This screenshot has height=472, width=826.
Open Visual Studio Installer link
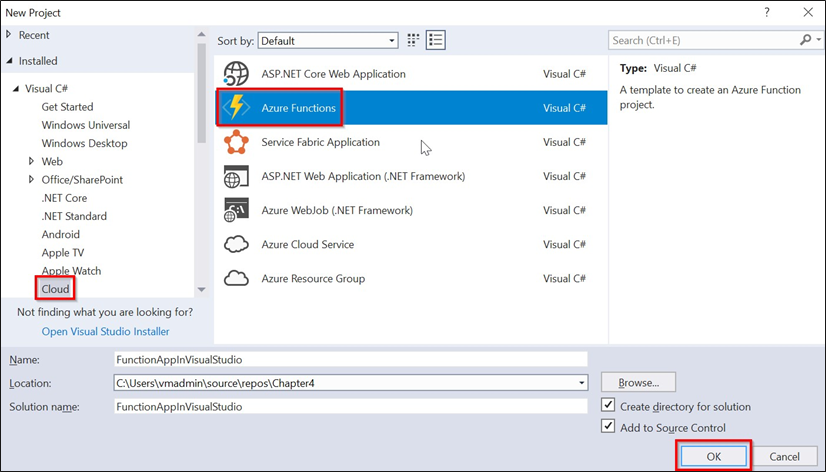105,331
